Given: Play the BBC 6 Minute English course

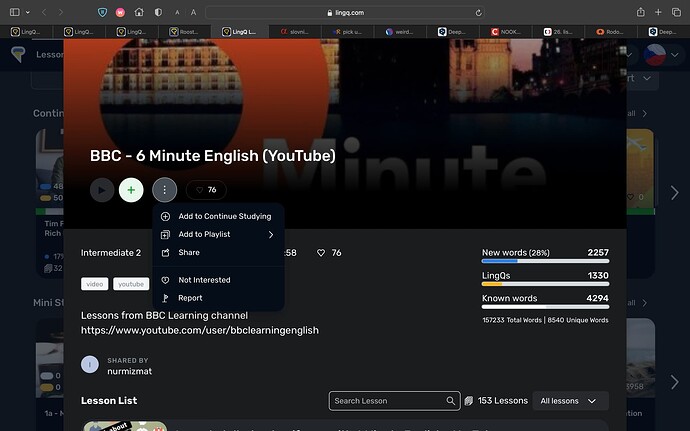Looking at the screenshot, I should (x=102, y=190).
